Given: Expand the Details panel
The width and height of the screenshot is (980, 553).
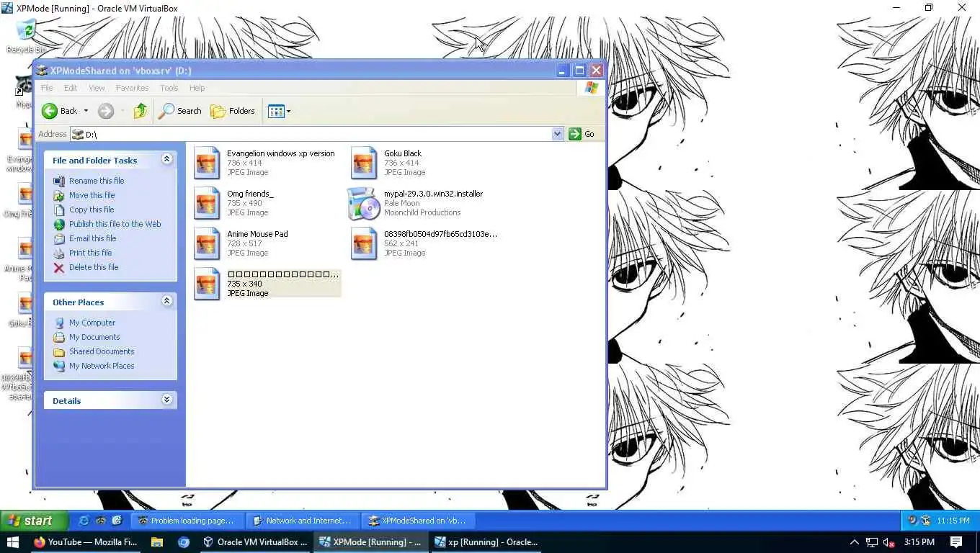Looking at the screenshot, I should click(x=167, y=400).
